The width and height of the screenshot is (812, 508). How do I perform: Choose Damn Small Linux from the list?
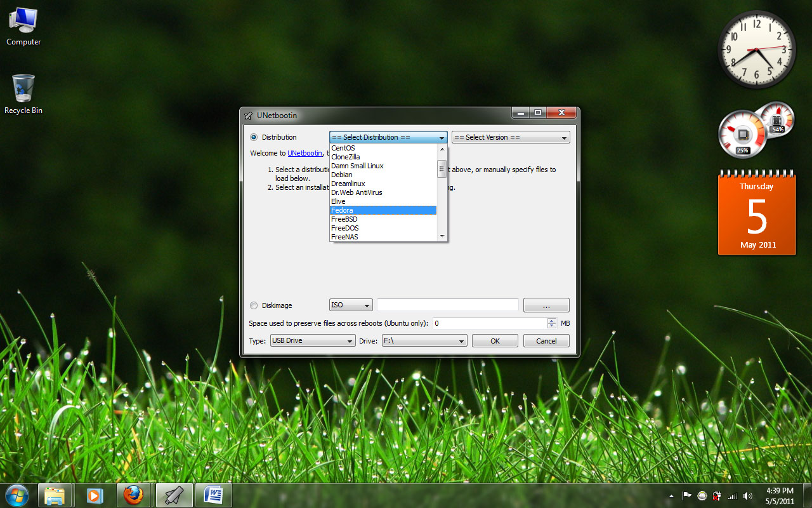pyautogui.click(x=383, y=166)
